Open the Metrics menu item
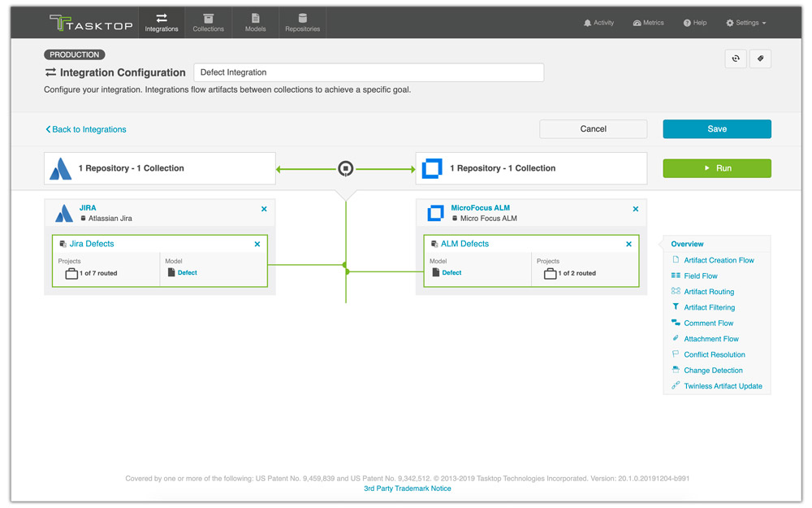Image resolution: width=812 pixels, height=508 pixels. point(648,23)
